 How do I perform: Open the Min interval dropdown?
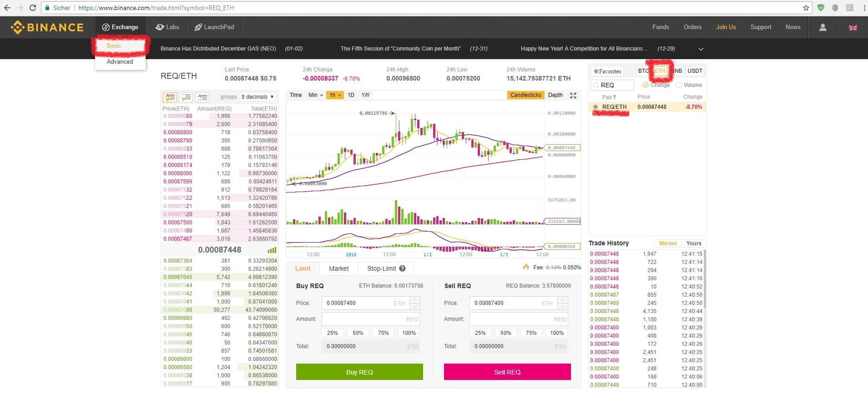316,95
